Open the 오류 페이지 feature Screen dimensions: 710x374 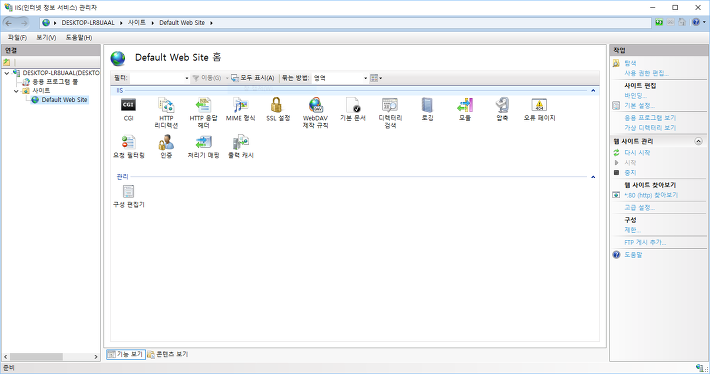(x=539, y=109)
